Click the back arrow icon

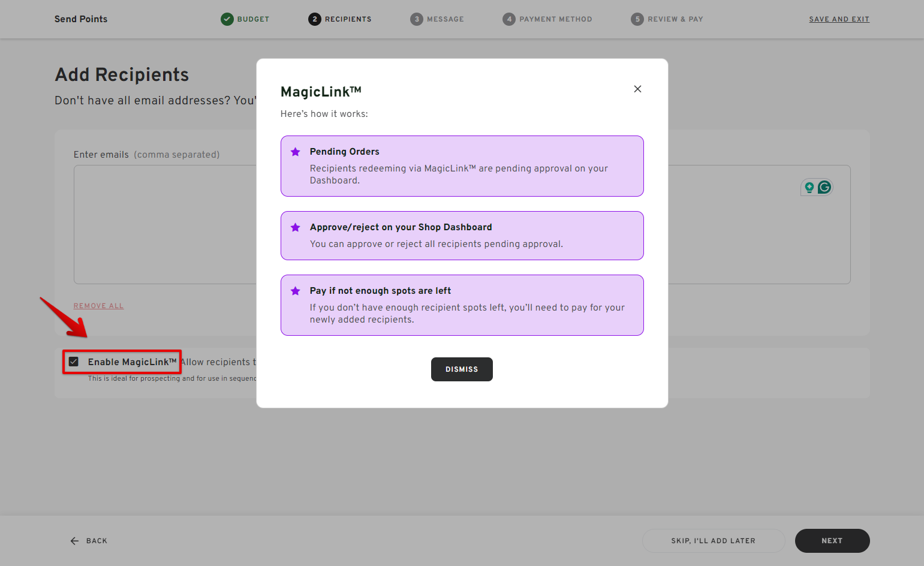click(x=73, y=540)
